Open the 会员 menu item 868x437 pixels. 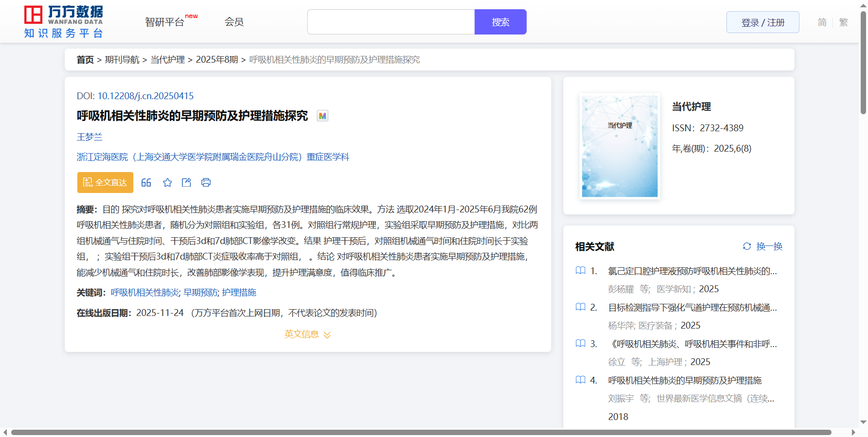[234, 22]
